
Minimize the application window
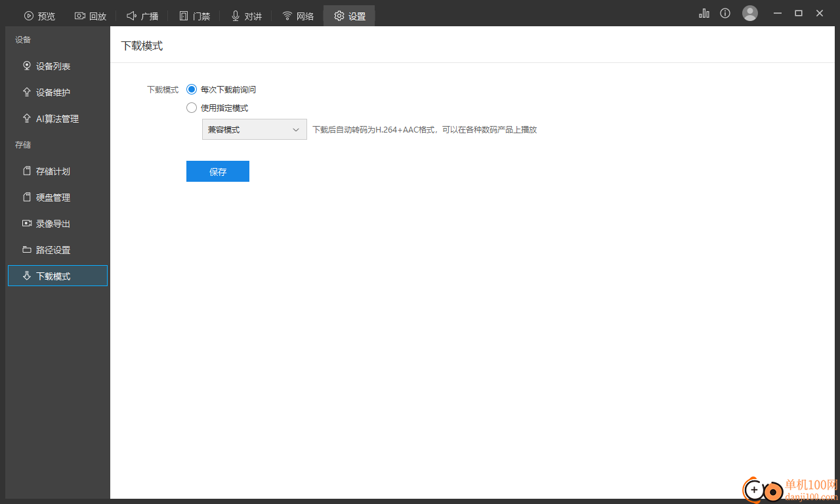pyautogui.click(x=778, y=13)
